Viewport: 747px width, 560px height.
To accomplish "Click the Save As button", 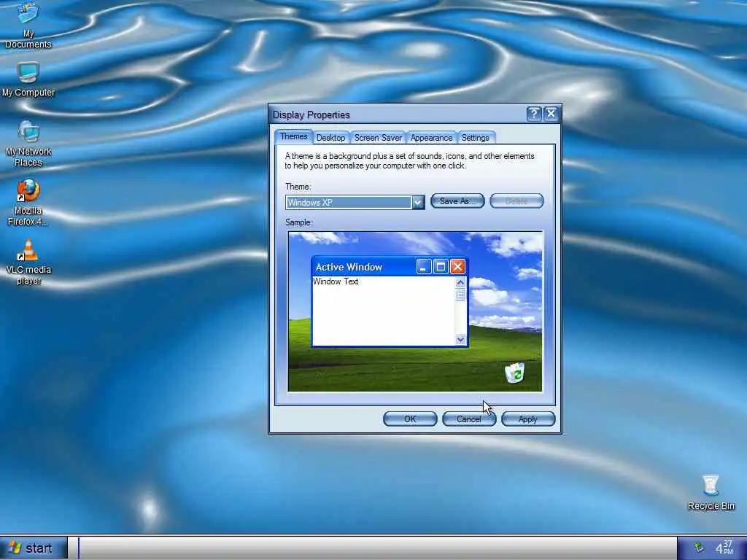I will click(457, 201).
